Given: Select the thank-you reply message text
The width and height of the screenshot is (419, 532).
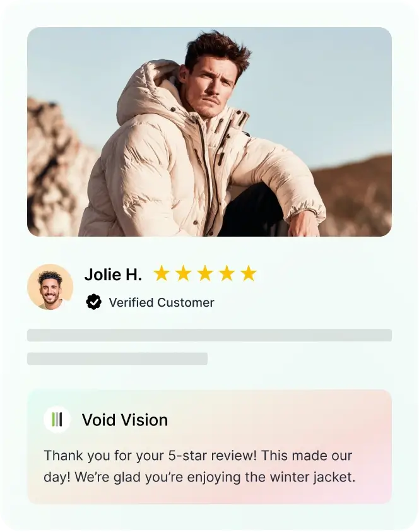Looking at the screenshot, I should pyautogui.click(x=198, y=465).
